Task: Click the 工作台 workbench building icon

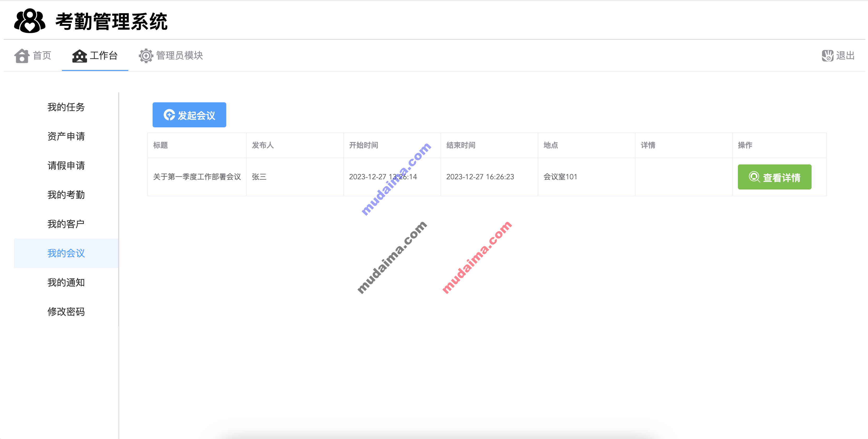Action: pos(79,56)
